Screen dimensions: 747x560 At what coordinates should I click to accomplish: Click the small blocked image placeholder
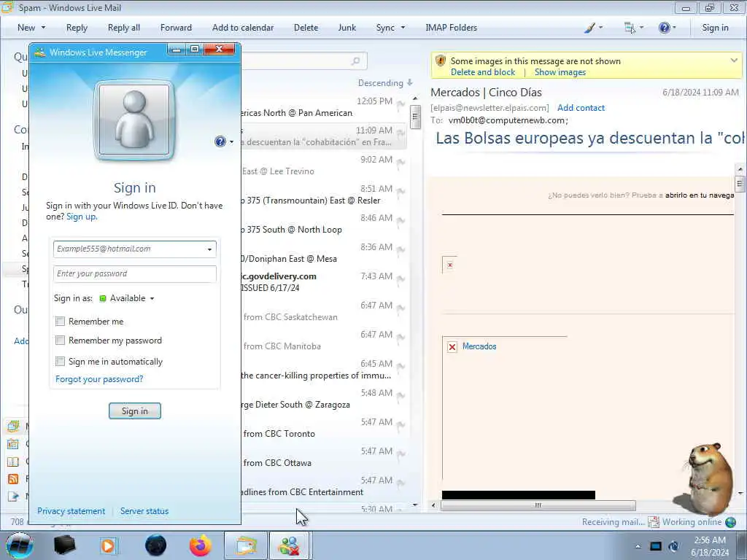coord(449,265)
